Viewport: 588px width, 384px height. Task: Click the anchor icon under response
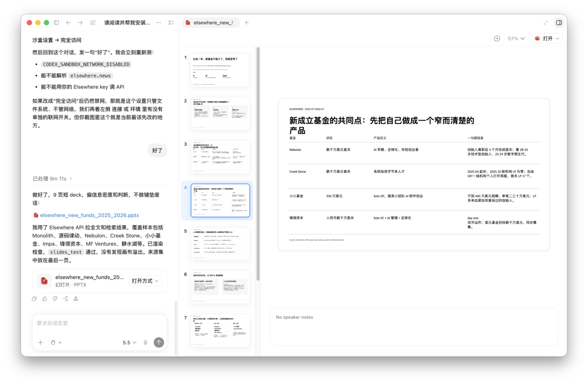coord(76,299)
